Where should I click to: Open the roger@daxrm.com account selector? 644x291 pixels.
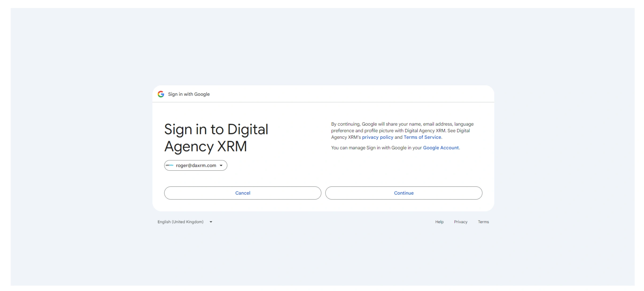tap(196, 166)
